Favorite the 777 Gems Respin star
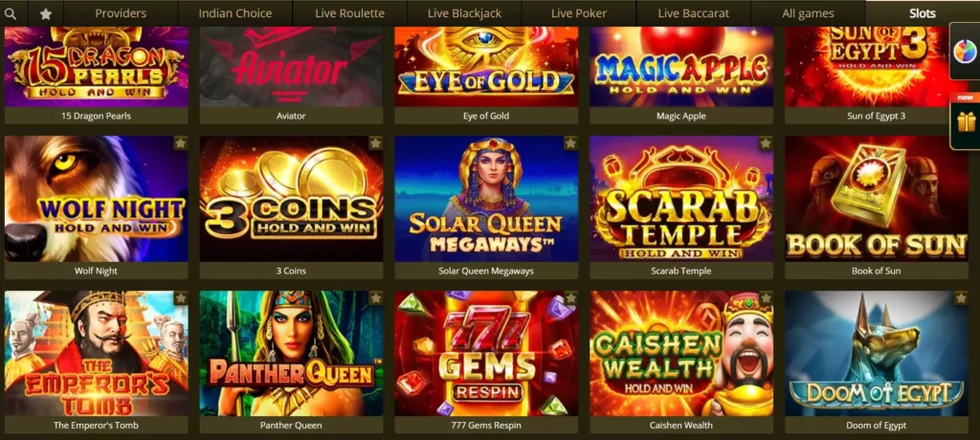Viewport: 980px width, 440px height. pos(570,298)
